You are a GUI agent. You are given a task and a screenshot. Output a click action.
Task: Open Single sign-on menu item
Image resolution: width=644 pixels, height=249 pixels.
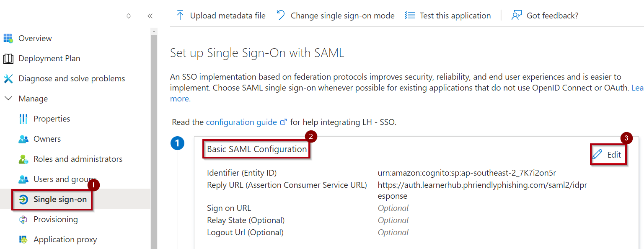point(60,200)
